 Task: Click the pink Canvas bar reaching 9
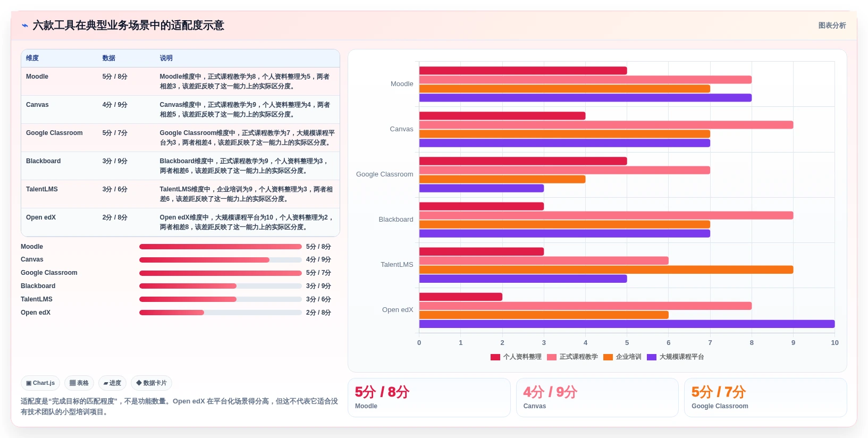[606, 125]
